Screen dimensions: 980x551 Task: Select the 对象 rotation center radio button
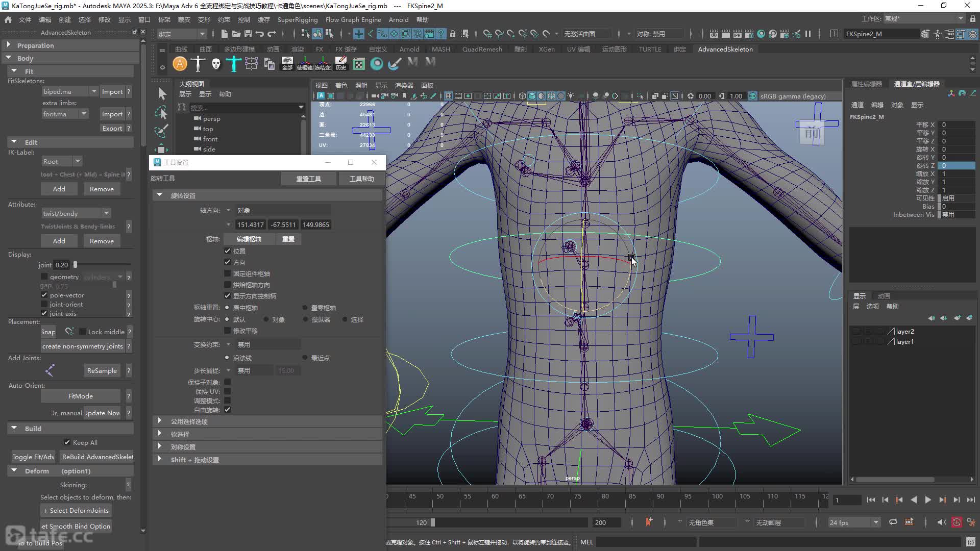266,319
